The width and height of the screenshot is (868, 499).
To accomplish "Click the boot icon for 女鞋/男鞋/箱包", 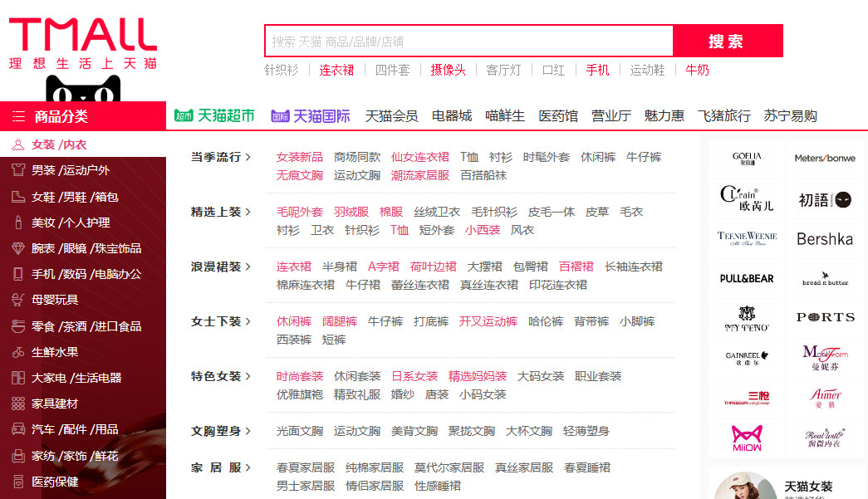I will (x=18, y=197).
